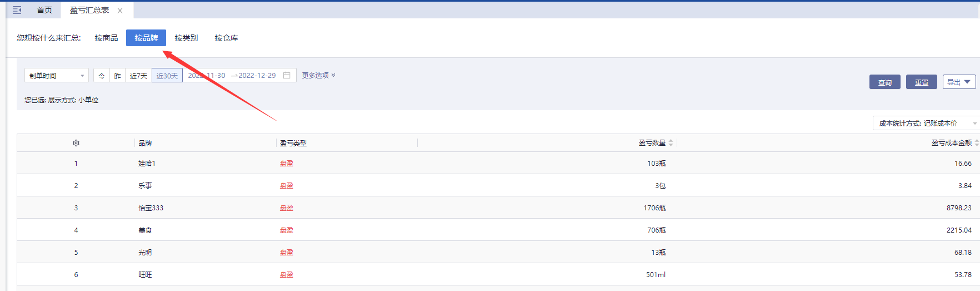Select the 今 today date filter
Screen dimensions: 980x291
[x=102, y=76]
